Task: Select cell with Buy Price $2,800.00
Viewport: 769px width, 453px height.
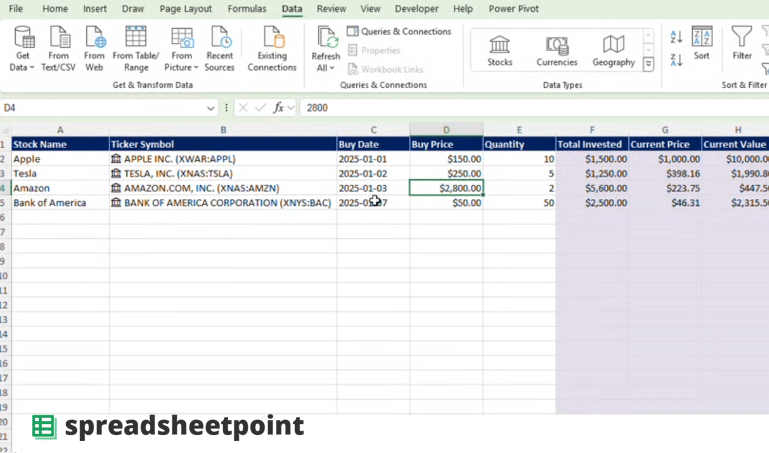Action: point(446,188)
